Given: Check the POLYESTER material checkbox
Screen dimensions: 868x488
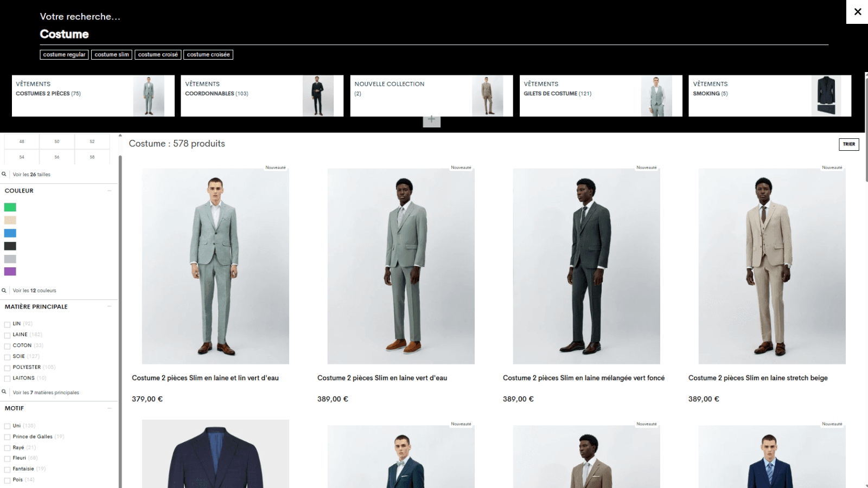Looking at the screenshot, I should click(7, 367).
